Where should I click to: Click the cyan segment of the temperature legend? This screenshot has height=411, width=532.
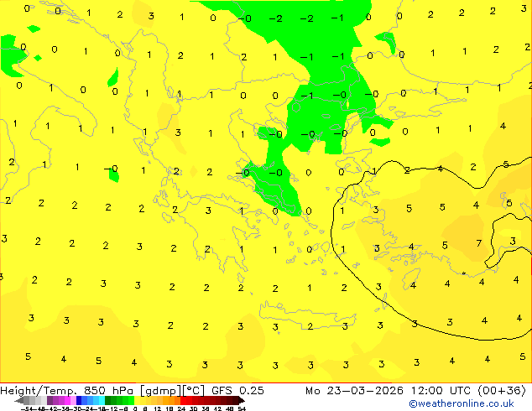click(102, 401)
